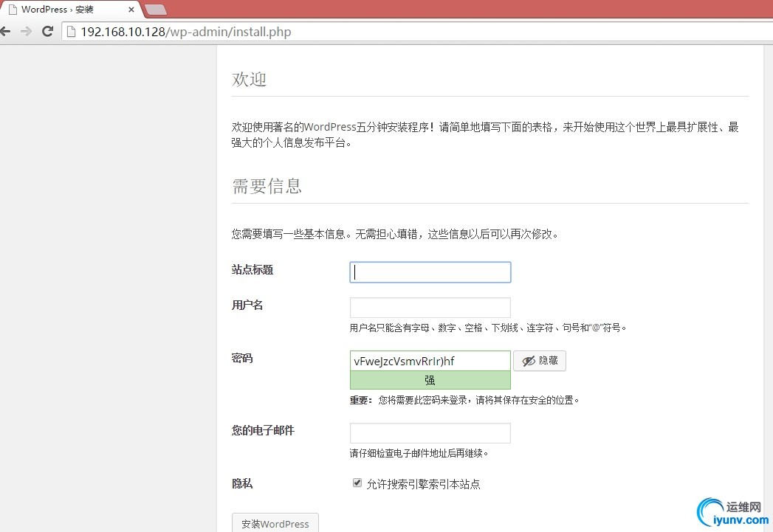Screen dimensions: 773x532
Task: Click the 允许搜索引擎索引本站点 label text
Action: pos(423,484)
